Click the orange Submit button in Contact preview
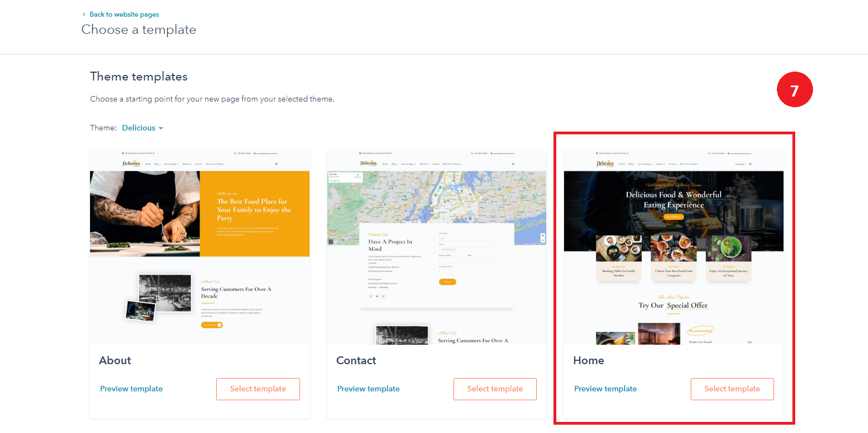 click(x=447, y=282)
